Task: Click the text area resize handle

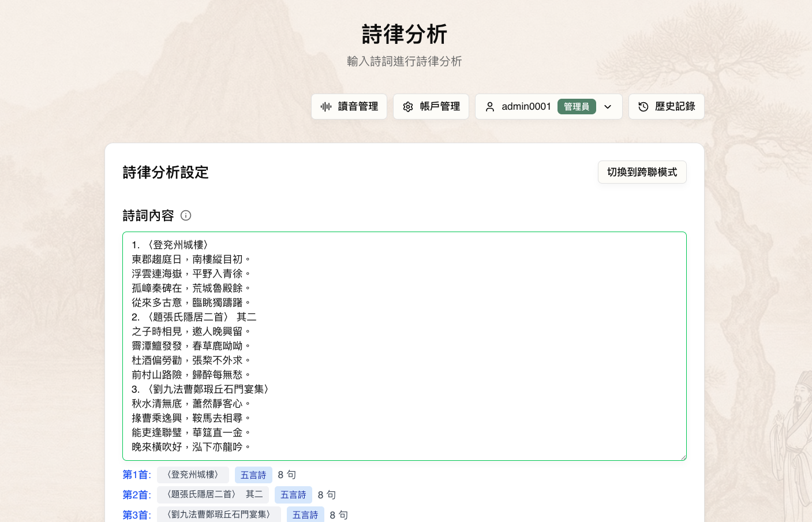Action: [683, 457]
